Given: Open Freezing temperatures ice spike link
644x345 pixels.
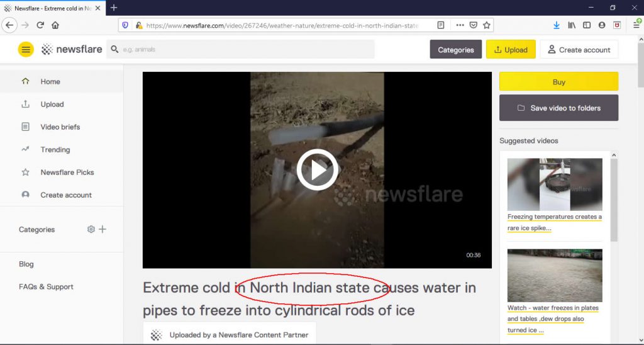Looking at the screenshot, I should (555, 222).
